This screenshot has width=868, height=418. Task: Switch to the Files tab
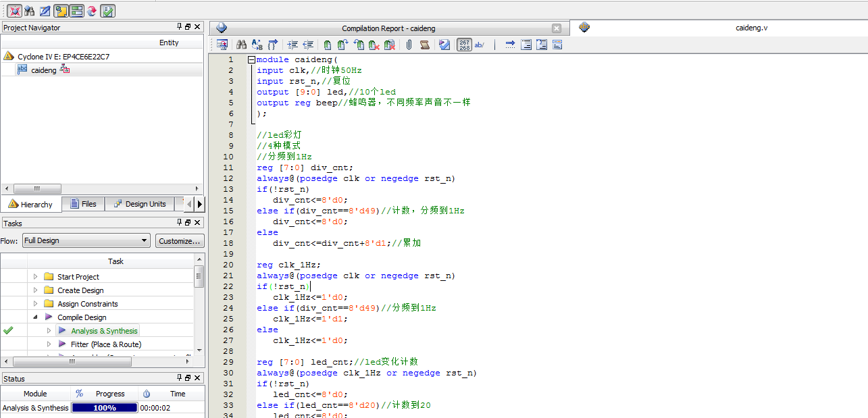(82, 204)
